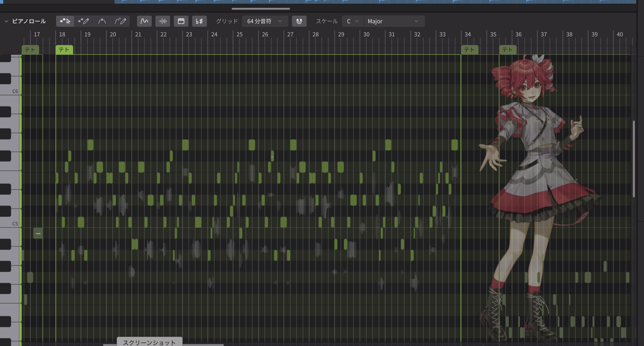Click bar 22 on the timeline ruler

point(164,35)
